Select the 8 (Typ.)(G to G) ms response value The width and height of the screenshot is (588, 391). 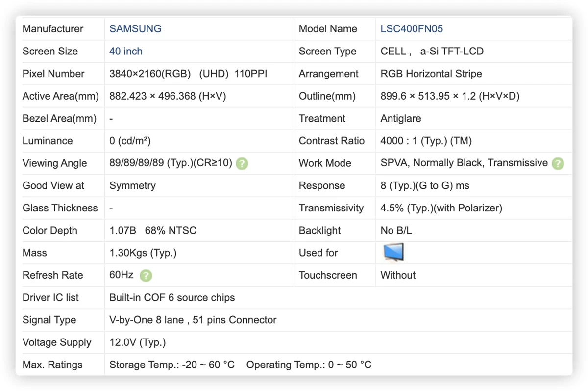click(425, 185)
